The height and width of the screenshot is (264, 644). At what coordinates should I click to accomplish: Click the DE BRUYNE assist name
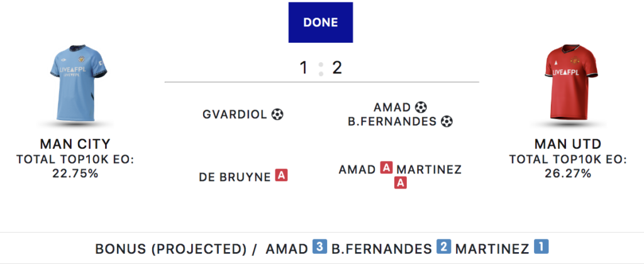[235, 176]
